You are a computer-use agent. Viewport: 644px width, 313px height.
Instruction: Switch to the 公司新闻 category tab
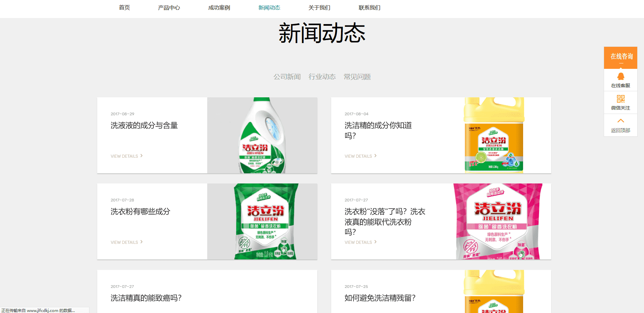tap(287, 77)
